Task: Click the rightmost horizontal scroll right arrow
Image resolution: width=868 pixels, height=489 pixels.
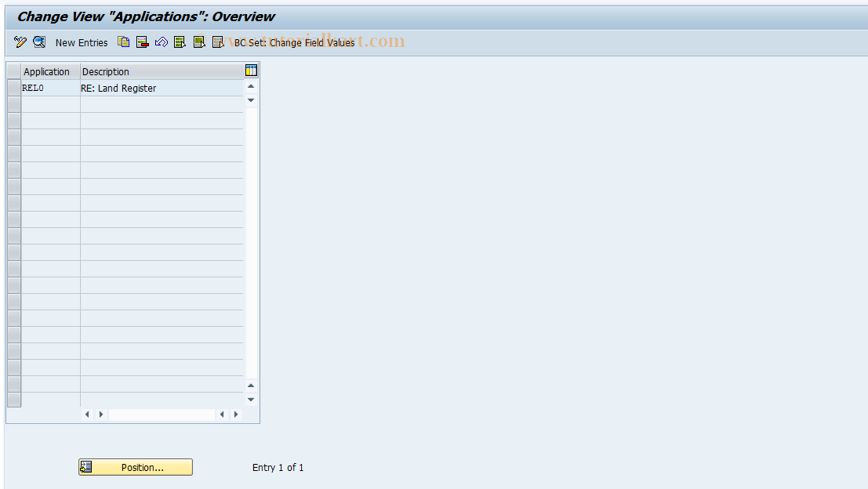Action: pos(236,415)
